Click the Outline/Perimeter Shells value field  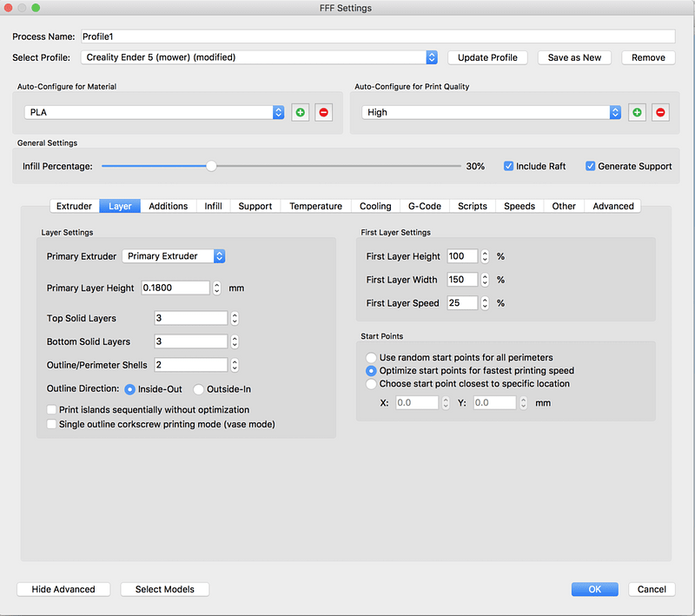tap(190, 365)
